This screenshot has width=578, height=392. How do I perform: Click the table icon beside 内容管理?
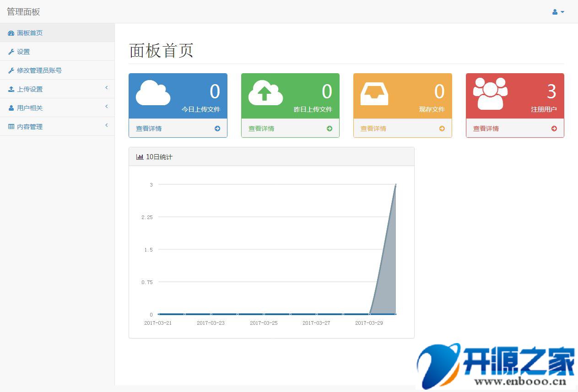click(x=11, y=127)
